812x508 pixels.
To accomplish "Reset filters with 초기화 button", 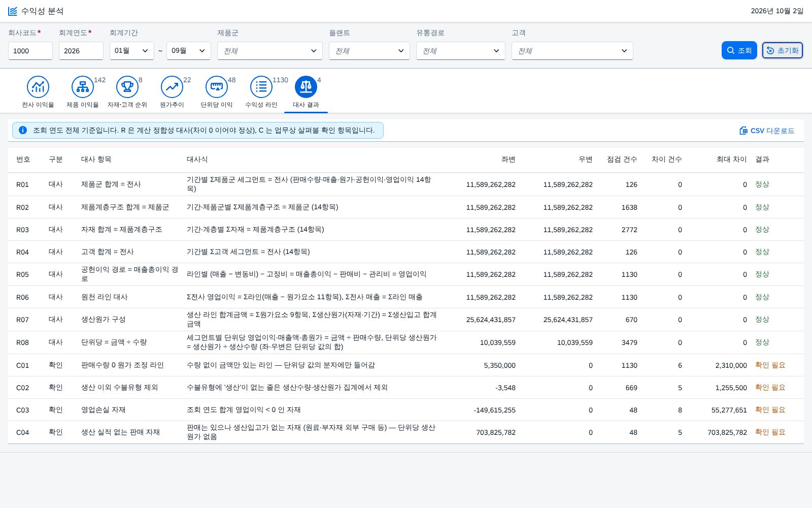I will tap(782, 50).
